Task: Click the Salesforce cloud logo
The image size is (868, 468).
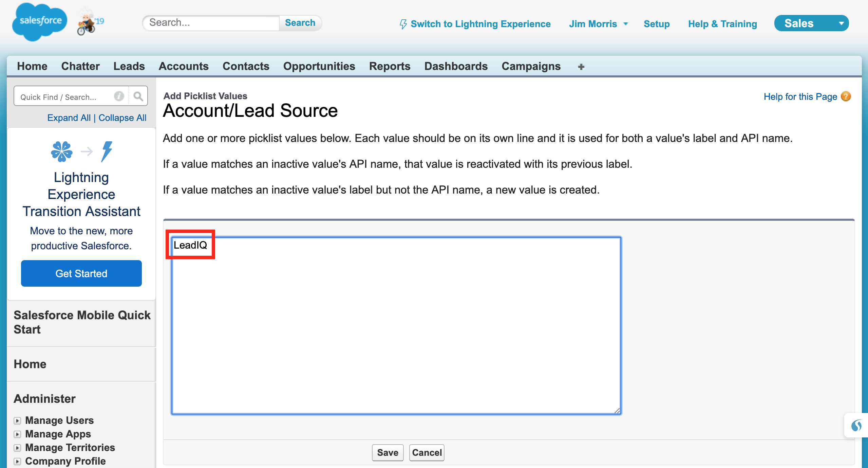Action: [x=40, y=22]
